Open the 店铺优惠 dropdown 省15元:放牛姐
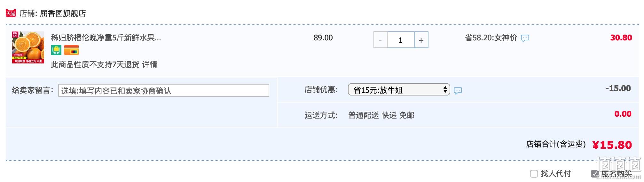 399,90
